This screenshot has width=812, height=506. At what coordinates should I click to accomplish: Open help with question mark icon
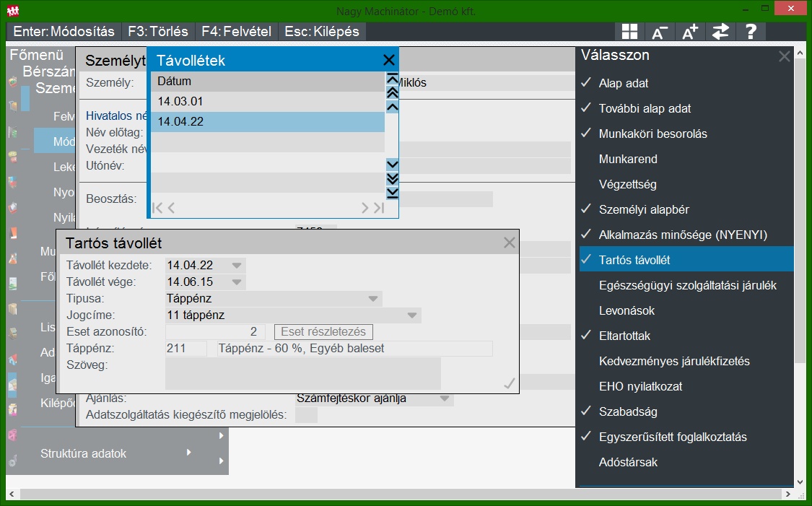click(x=751, y=32)
